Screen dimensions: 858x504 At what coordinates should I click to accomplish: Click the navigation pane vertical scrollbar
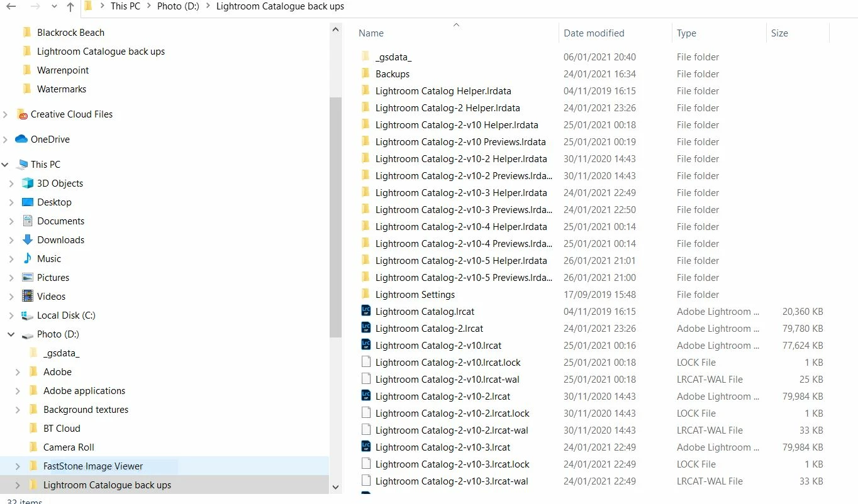[x=335, y=217]
